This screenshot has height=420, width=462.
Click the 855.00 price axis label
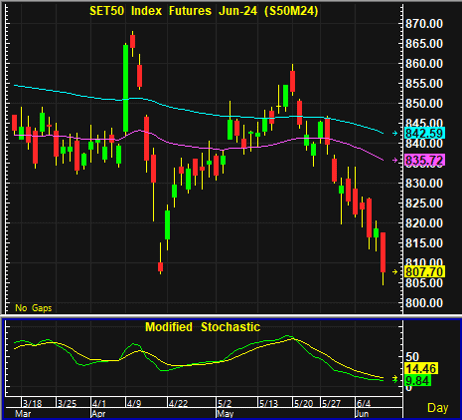[x=424, y=83]
